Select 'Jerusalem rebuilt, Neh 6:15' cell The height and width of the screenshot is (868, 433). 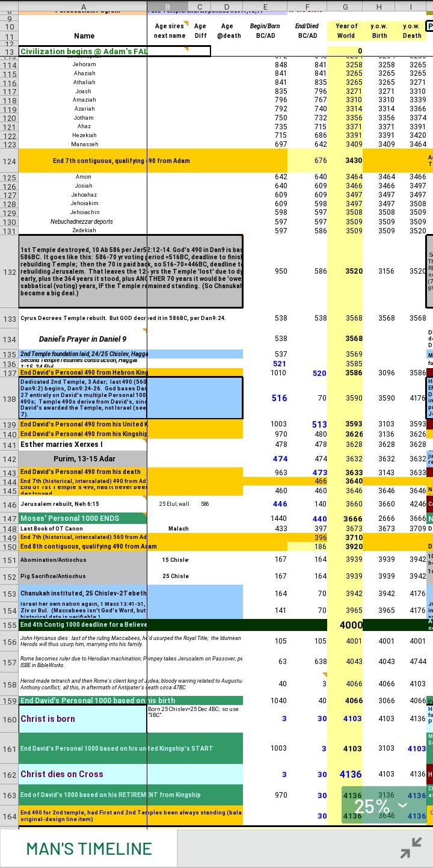click(x=84, y=504)
